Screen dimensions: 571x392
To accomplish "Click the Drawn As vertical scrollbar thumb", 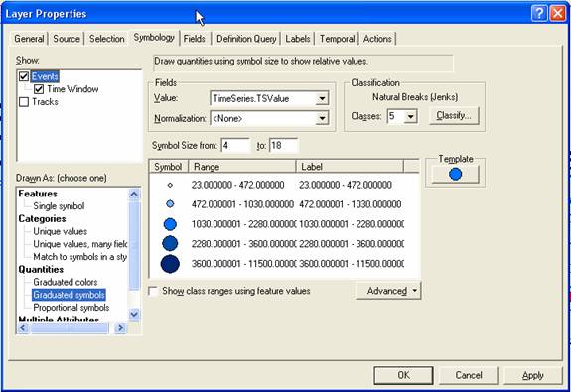I will (134, 245).
